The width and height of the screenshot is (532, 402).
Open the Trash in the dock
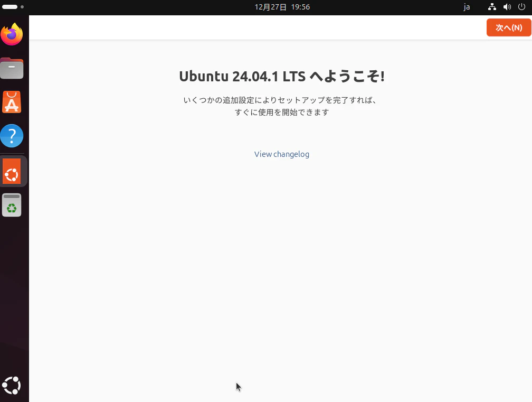pyautogui.click(x=12, y=205)
